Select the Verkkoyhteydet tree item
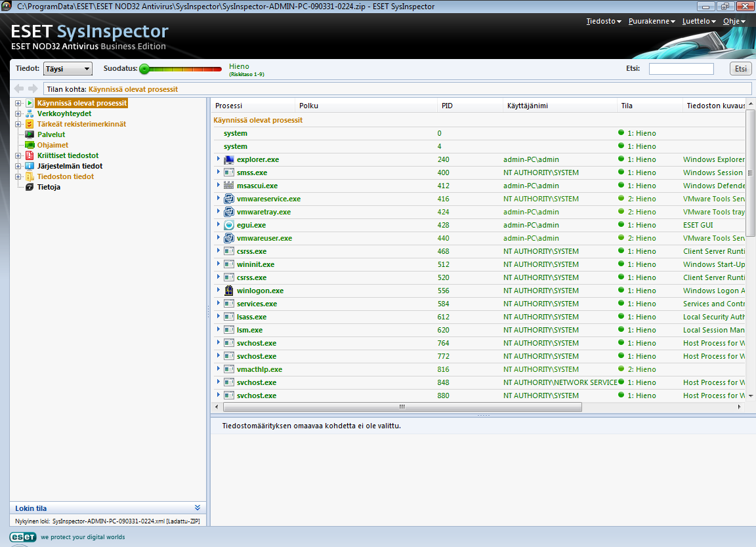The width and height of the screenshot is (756, 547). click(x=64, y=113)
